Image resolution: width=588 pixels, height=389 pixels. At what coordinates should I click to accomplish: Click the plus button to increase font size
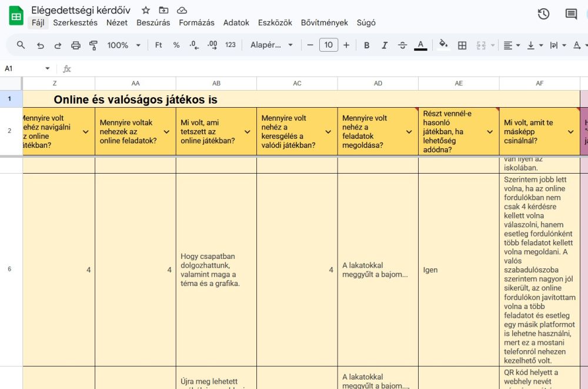[x=346, y=45]
